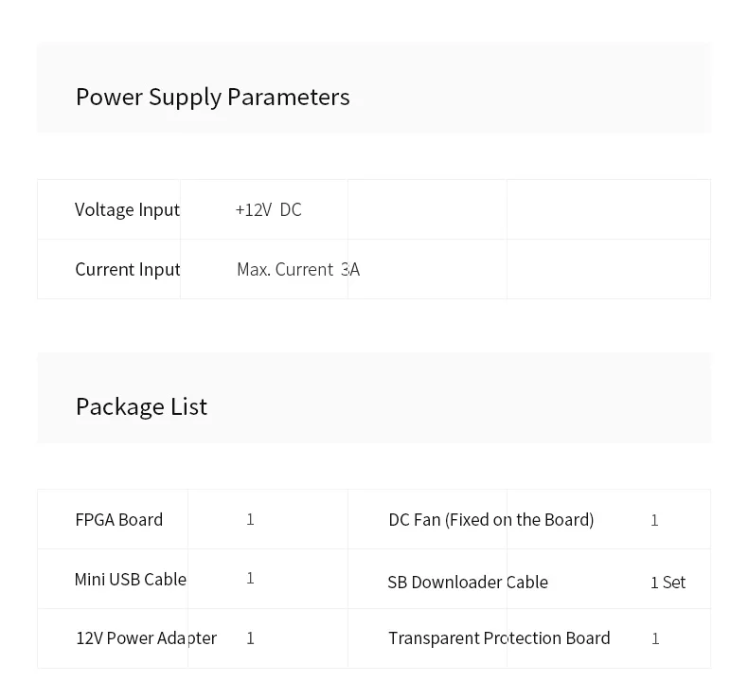The width and height of the screenshot is (748, 700).
Task: Click the quantity for 12V Power Adapter
Action: (x=250, y=638)
